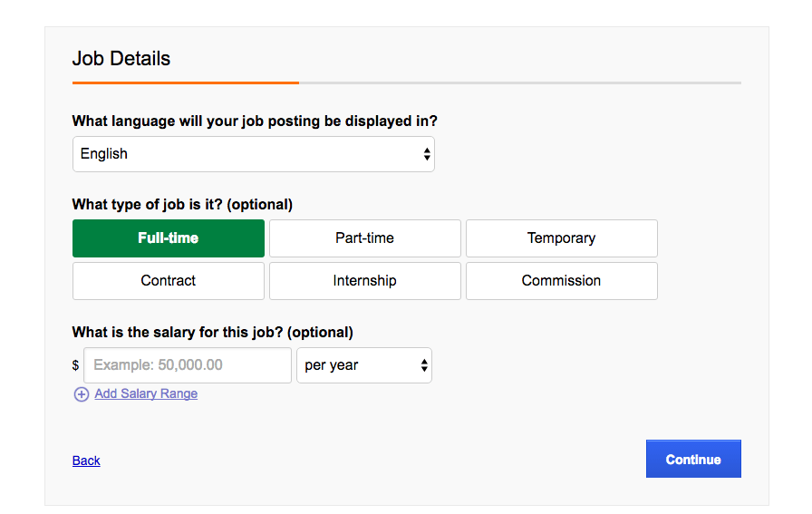Pick the Contract job type
This screenshot has height=514, width=812.
[x=169, y=281]
